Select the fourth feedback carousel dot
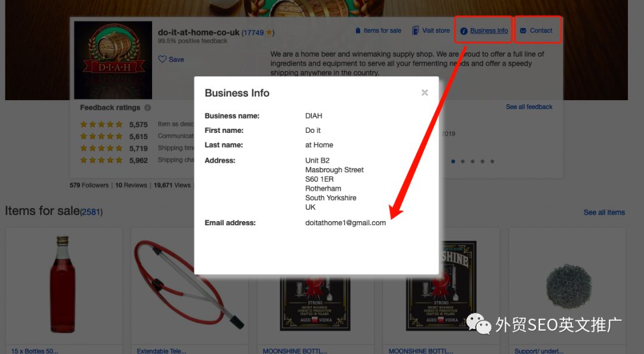 point(482,162)
